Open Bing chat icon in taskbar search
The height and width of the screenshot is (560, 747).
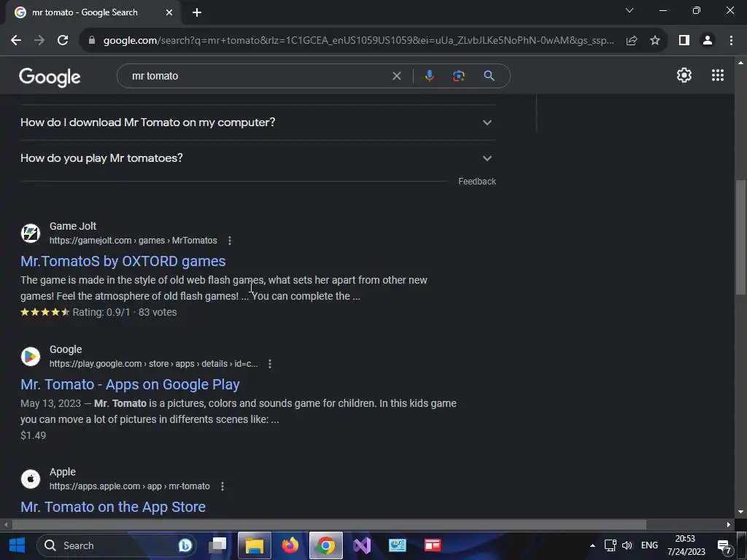185,545
